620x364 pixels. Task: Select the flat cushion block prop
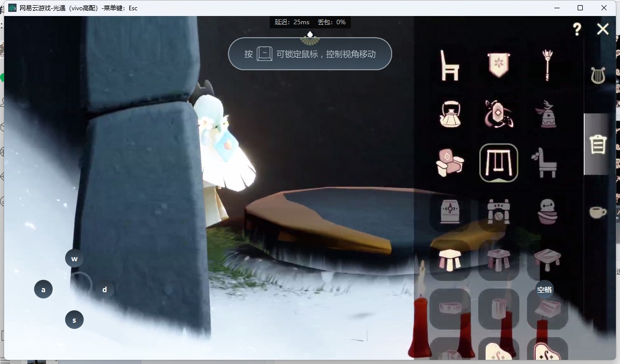point(450,308)
